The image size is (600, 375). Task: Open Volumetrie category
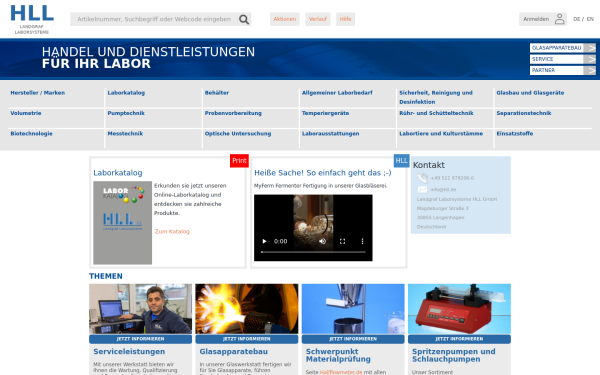pos(26,113)
